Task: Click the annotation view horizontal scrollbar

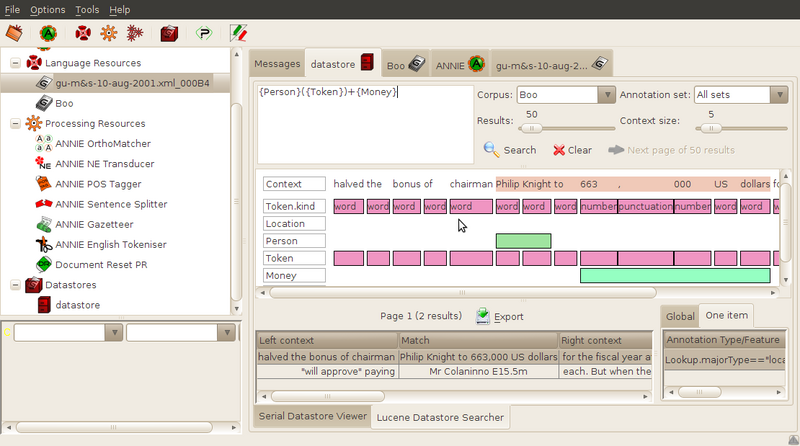Action: 463,293
